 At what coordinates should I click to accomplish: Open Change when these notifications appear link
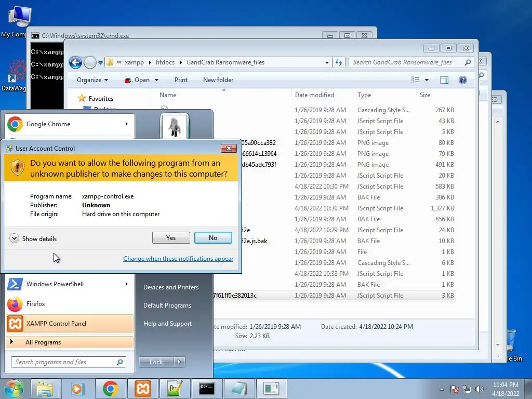(178, 259)
